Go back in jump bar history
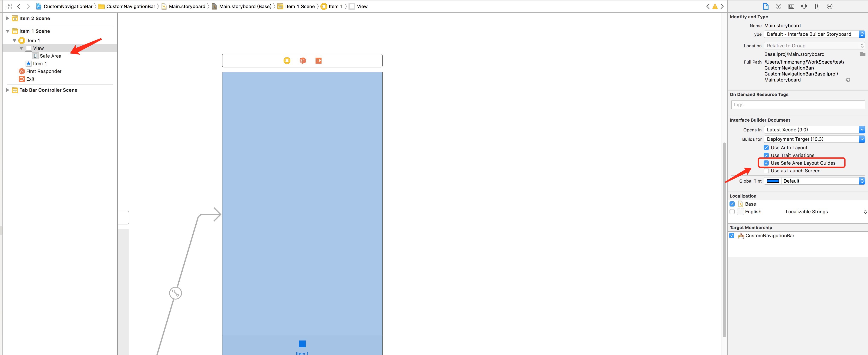This screenshot has height=355, width=868. [19, 6]
